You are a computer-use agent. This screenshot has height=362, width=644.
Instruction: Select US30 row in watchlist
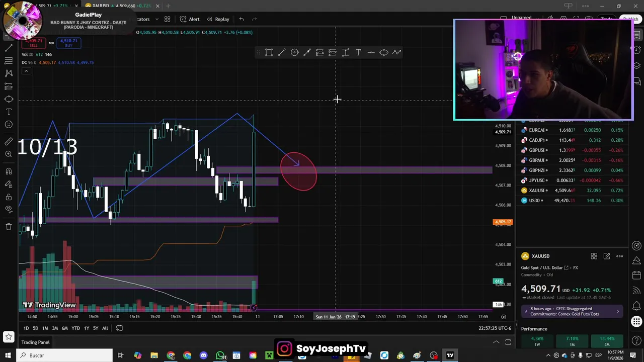tap(573, 201)
